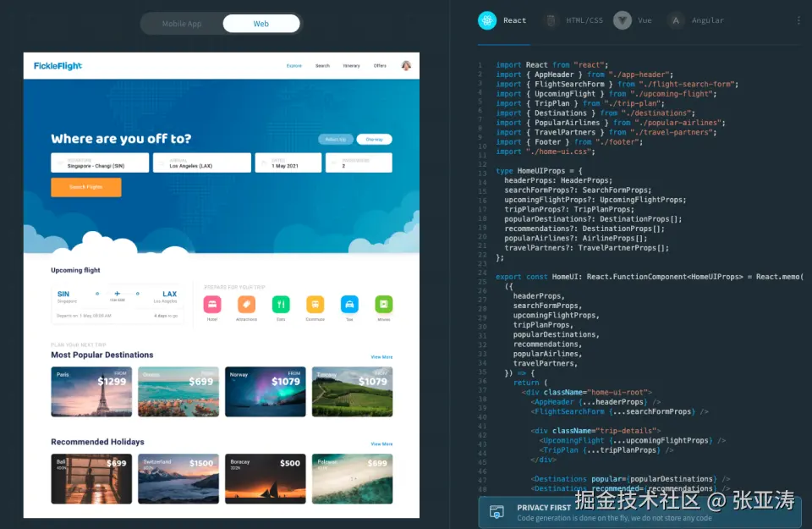Screen dimensions: 812x529
Task: Click the 'type HomeUIProps = {' code line
Action: [539, 170]
